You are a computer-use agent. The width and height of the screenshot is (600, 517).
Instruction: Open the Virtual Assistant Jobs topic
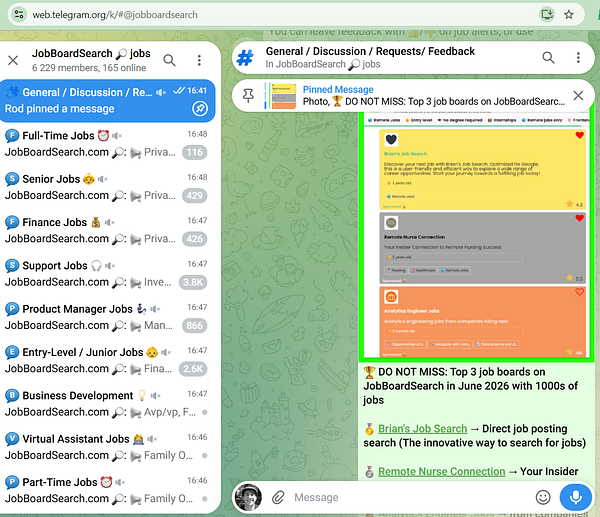click(x=106, y=447)
